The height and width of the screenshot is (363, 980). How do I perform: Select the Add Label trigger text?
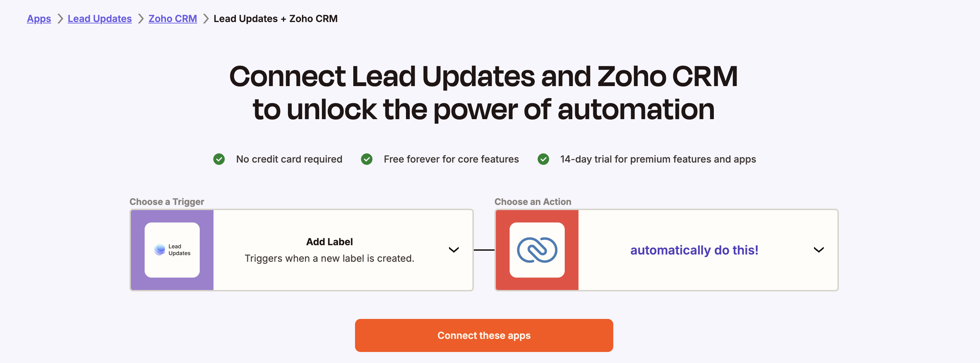pos(330,242)
